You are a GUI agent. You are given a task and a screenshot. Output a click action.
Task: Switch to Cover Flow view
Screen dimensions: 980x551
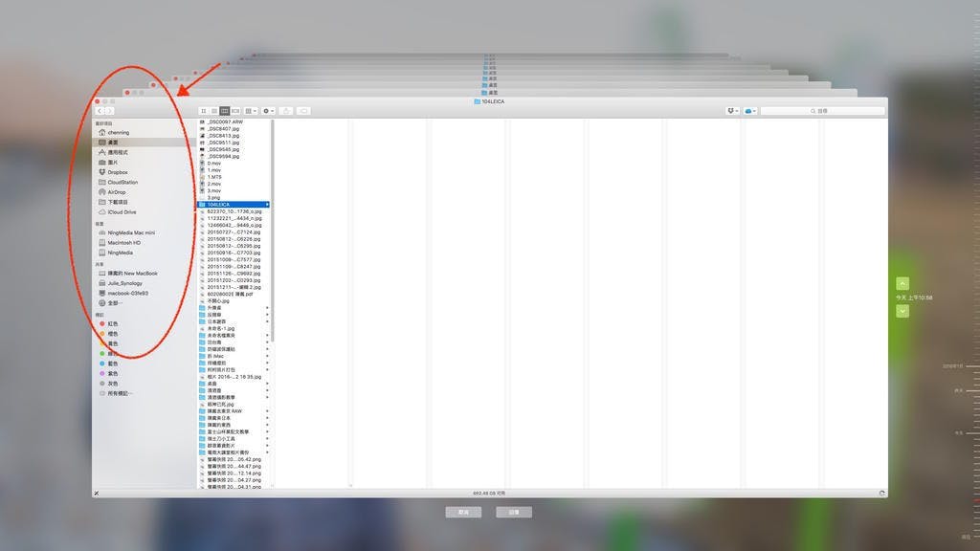235,111
